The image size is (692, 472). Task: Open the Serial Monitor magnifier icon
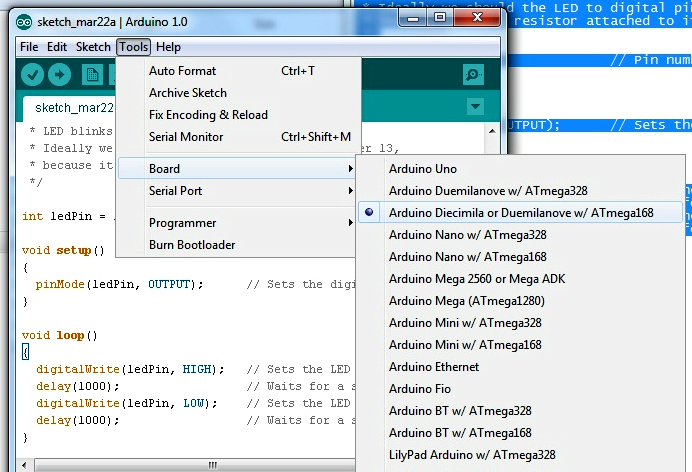click(473, 75)
